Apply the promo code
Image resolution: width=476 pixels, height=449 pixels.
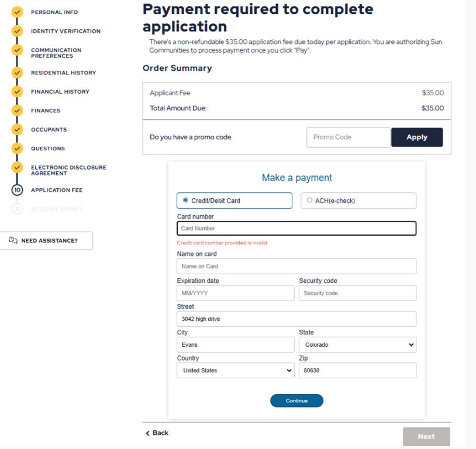point(417,137)
